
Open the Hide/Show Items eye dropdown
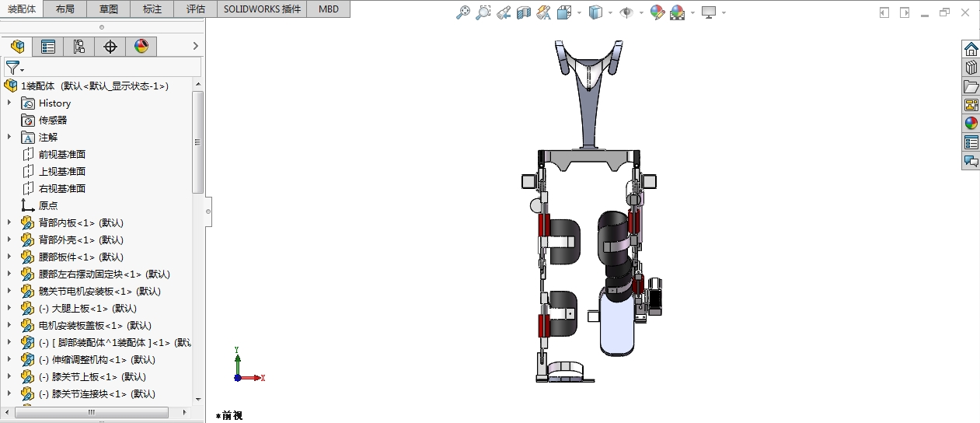click(x=641, y=12)
